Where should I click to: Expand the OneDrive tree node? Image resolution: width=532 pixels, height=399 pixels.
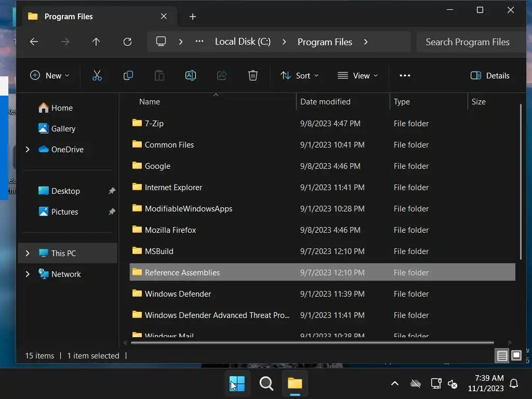tap(28, 149)
